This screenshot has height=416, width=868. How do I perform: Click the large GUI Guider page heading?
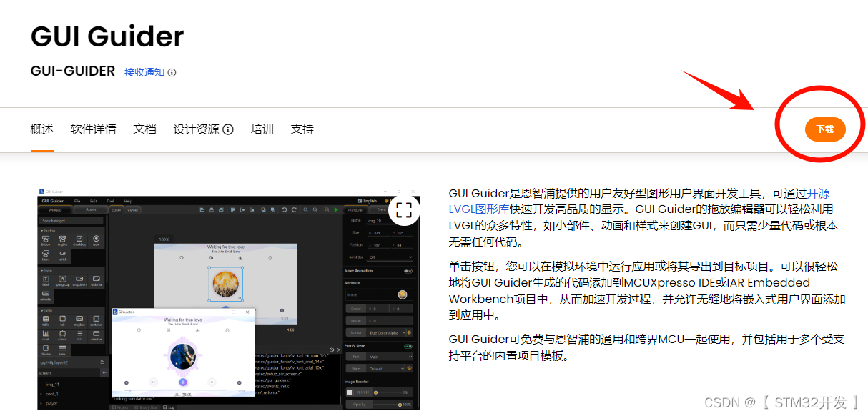[x=107, y=36]
